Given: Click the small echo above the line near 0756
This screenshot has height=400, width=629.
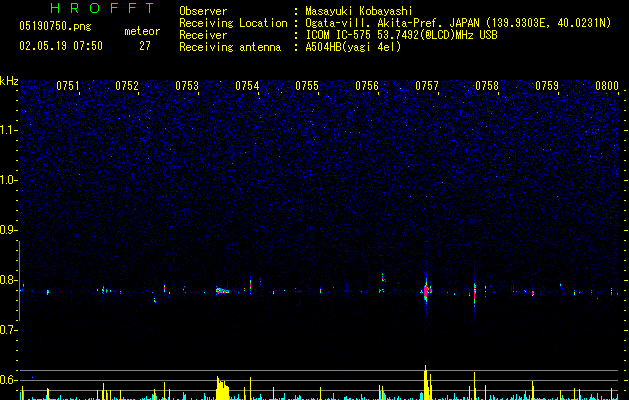Looking at the screenshot, I should [383, 277].
